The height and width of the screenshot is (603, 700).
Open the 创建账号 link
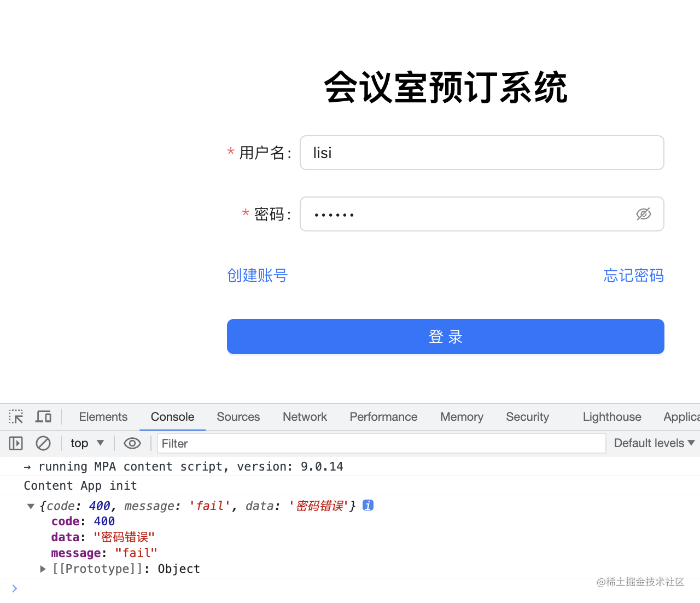coord(257,275)
